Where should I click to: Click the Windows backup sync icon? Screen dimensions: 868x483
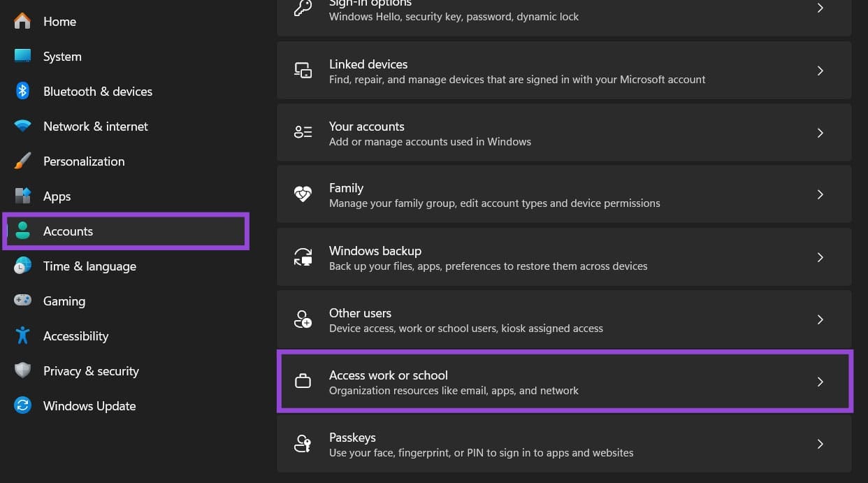click(x=303, y=257)
